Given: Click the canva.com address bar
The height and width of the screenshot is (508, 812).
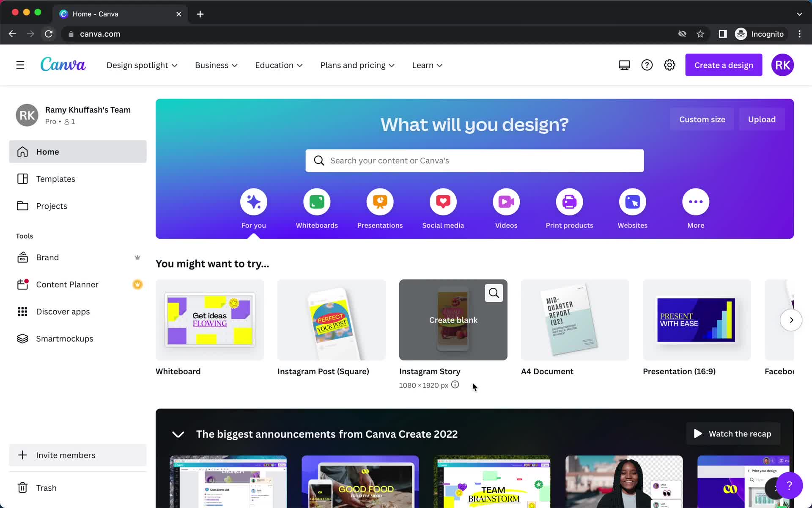Looking at the screenshot, I should point(372,34).
